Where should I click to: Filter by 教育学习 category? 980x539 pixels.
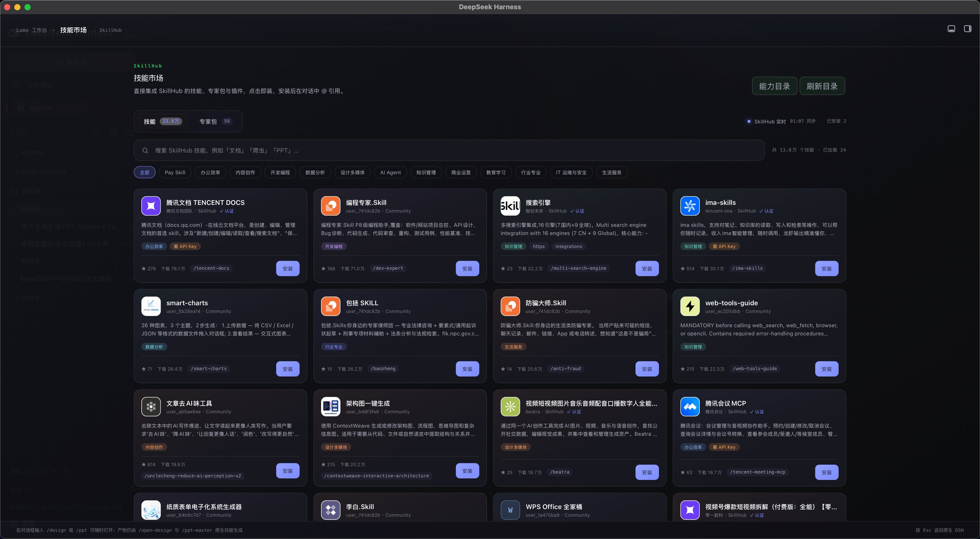[x=496, y=173]
